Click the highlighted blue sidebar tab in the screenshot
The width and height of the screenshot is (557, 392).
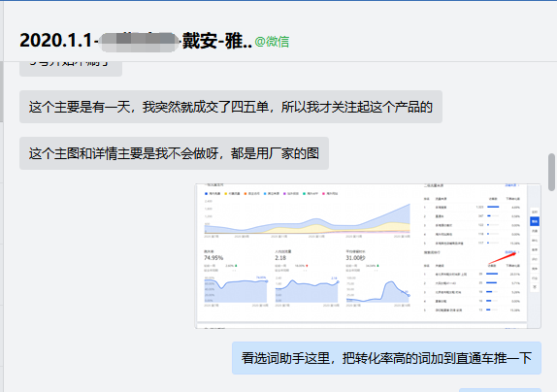[x=535, y=221]
